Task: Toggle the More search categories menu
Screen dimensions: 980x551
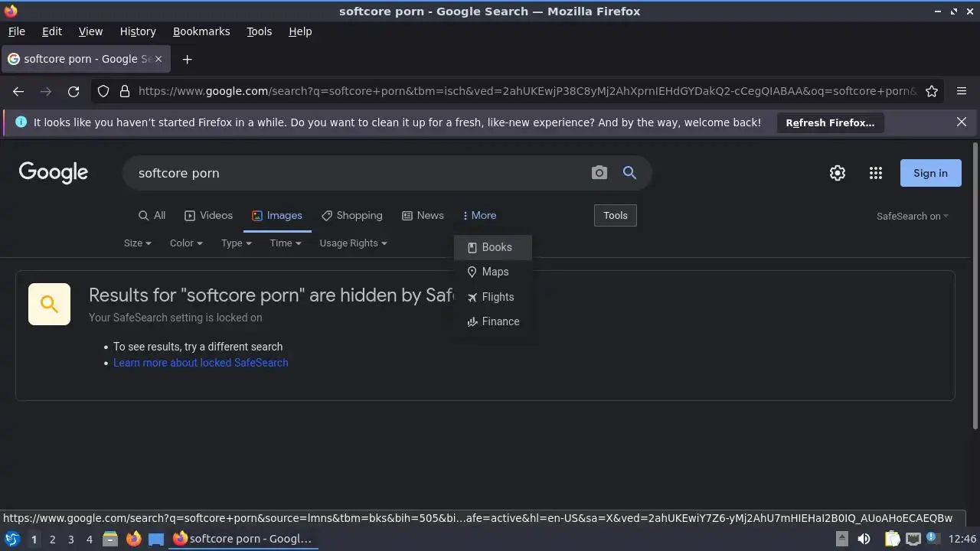Action: 479,215
